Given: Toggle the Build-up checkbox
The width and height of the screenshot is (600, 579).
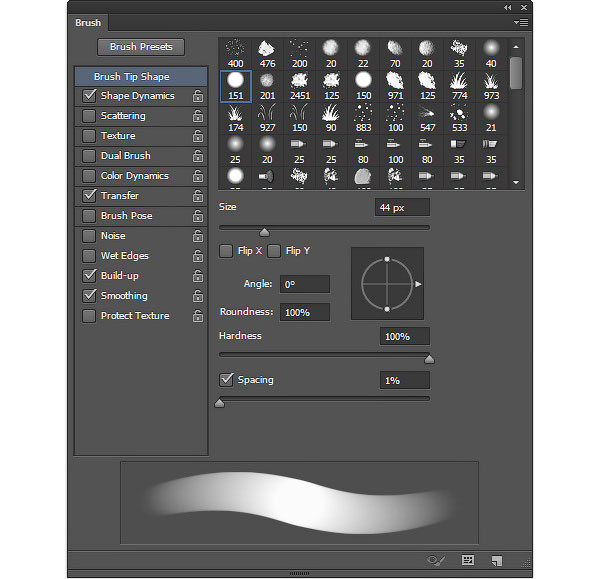Looking at the screenshot, I should point(89,276).
